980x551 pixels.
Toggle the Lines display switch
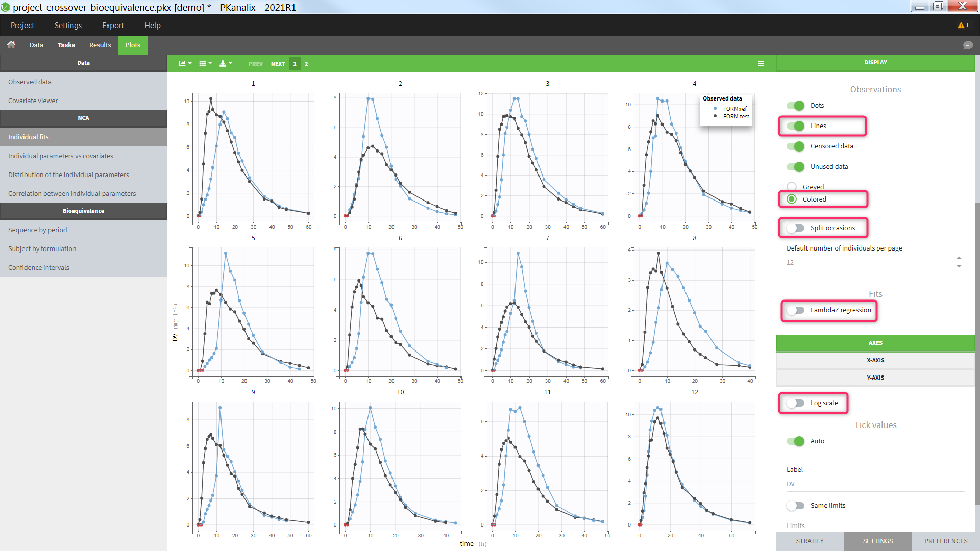coord(796,126)
